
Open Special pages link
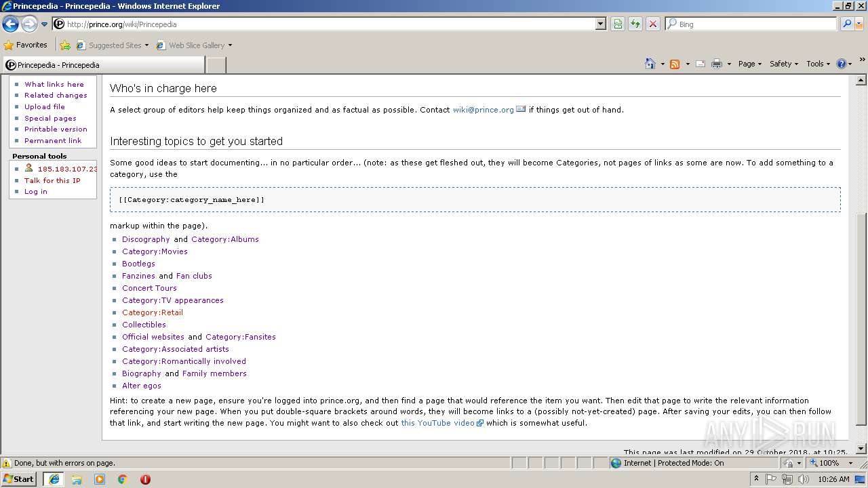[x=51, y=118]
